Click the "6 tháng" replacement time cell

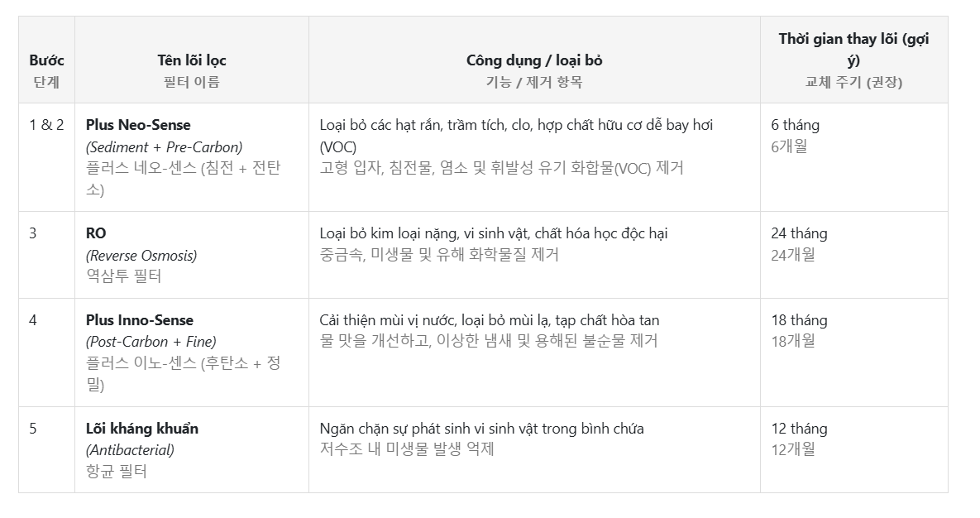[x=796, y=125]
